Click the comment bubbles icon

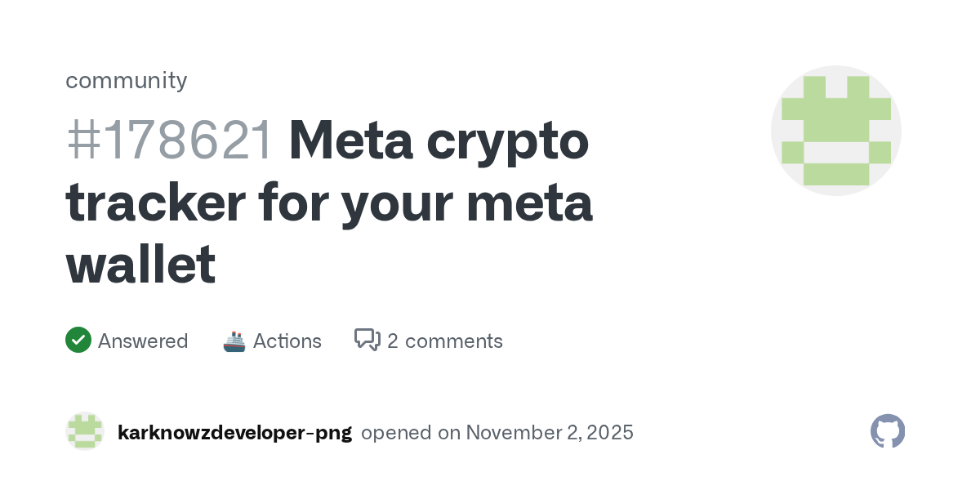click(367, 340)
